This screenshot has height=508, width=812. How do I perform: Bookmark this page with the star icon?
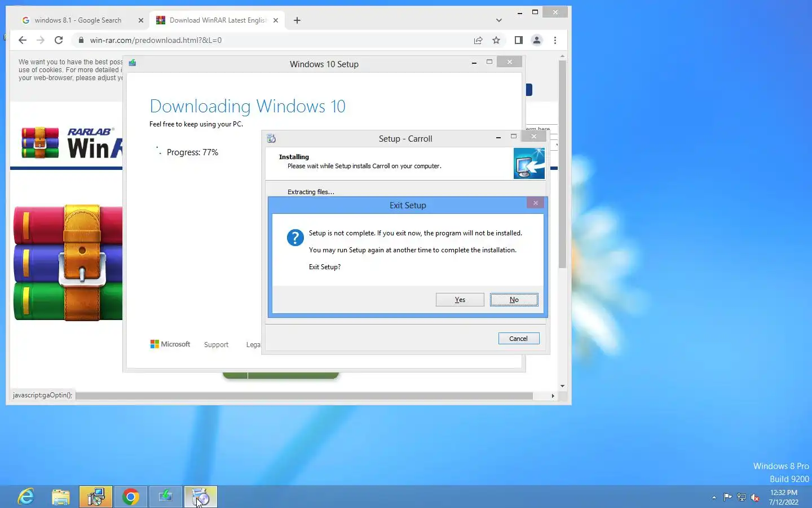(496, 40)
